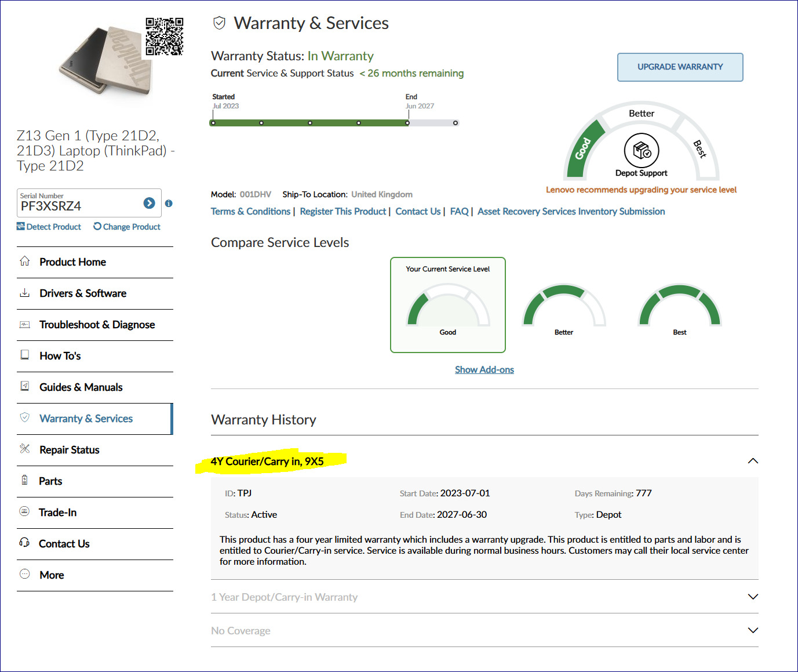Click the Detect Product link
Image resolution: width=798 pixels, height=672 pixels.
[49, 227]
